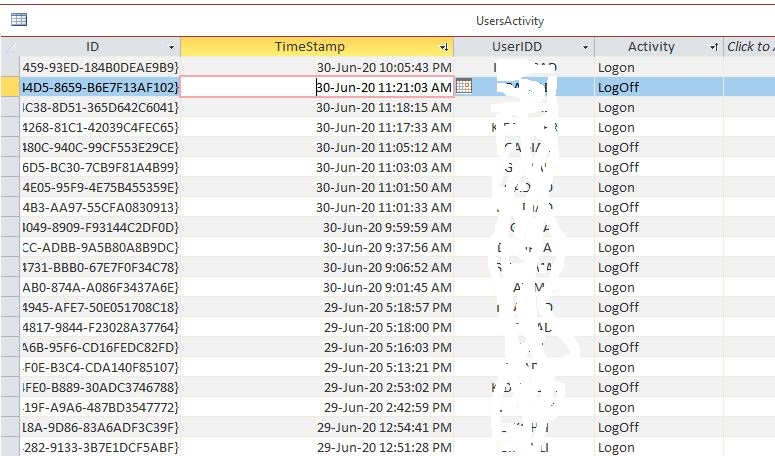Screen dimensions: 775x456
Task: Click ID cell 4D5-8659-B6E7F13AF102}
Action: 100,87
